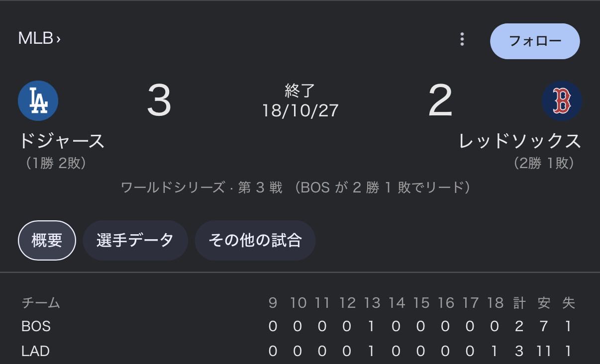Click the Red Sox score of 2
The width and height of the screenshot is (600, 364).
(x=440, y=101)
